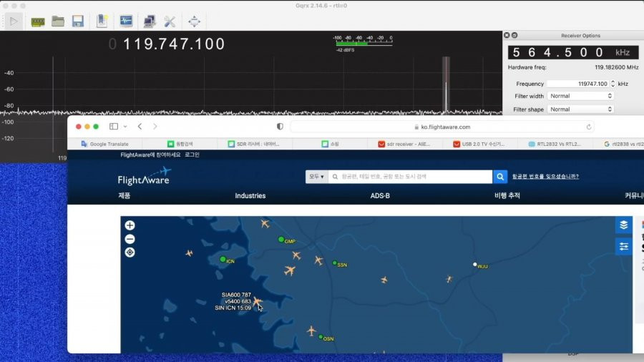Open the 비행 추적 navigation menu
The image size is (644, 362).
507,196
